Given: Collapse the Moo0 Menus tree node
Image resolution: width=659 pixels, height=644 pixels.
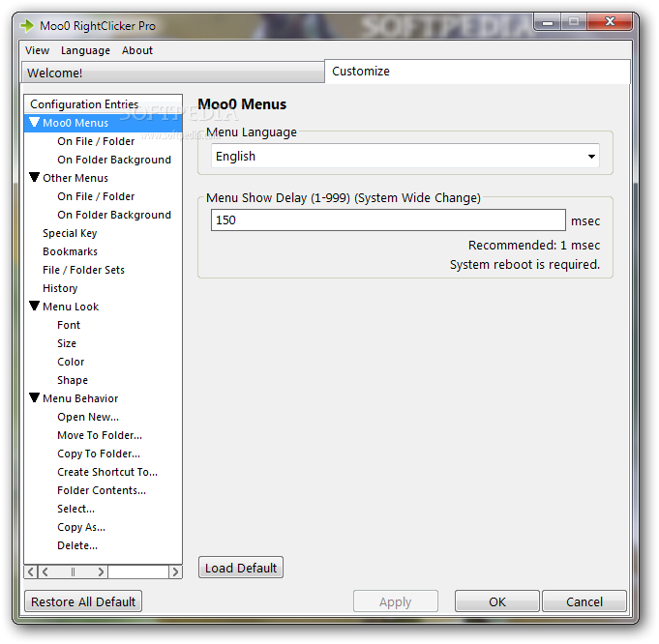Looking at the screenshot, I should pos(35,122).
